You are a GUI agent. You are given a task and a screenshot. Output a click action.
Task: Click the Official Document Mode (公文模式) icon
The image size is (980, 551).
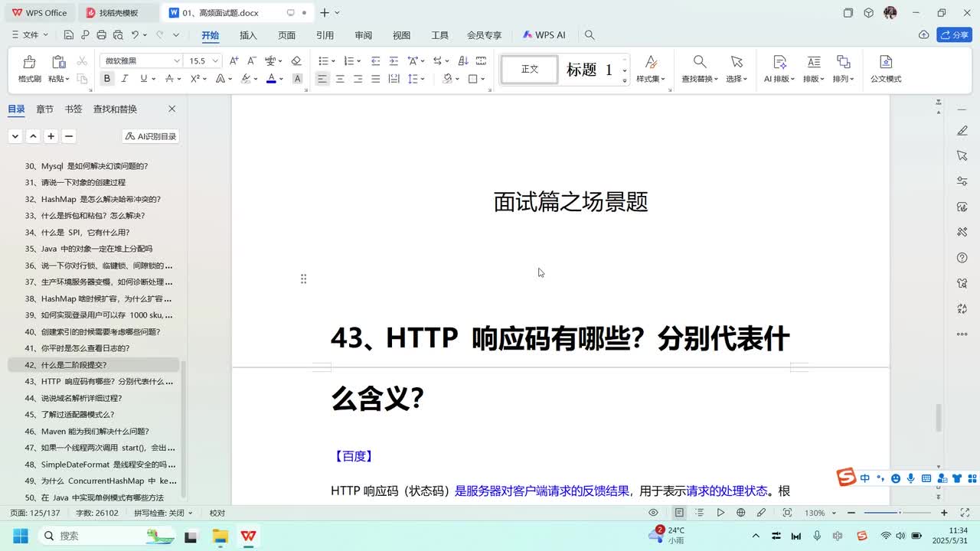(886, 62)
